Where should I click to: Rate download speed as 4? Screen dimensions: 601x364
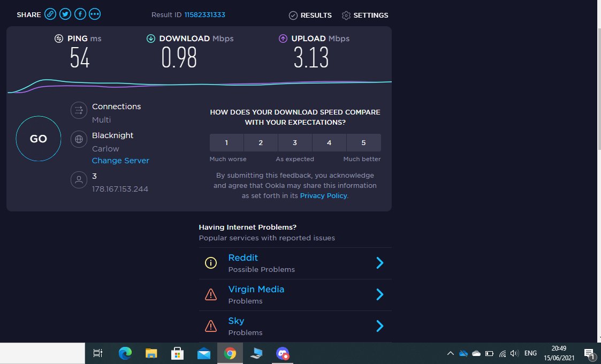(329, 143)
